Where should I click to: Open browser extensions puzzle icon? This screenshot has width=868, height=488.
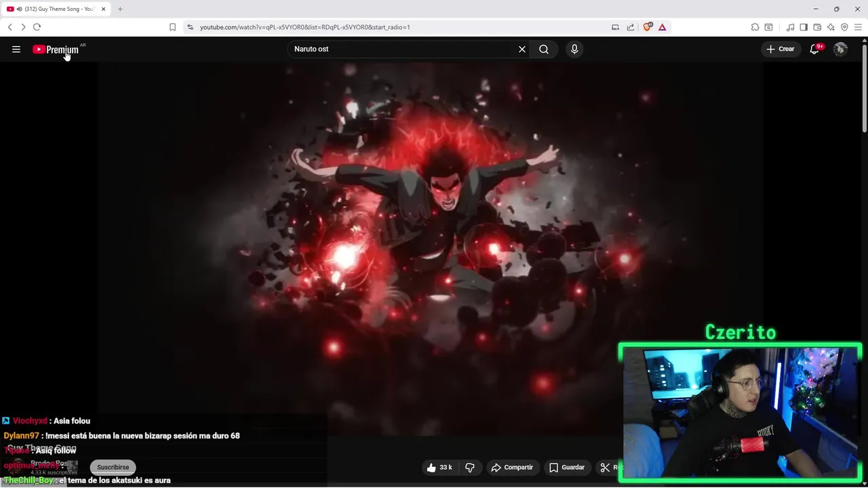click(755, 27)
